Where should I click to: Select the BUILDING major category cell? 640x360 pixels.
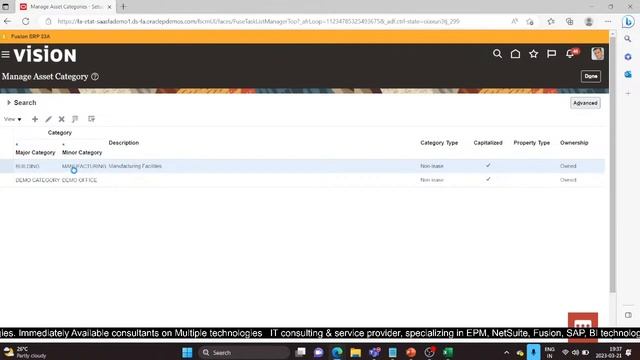pos(27,166)
